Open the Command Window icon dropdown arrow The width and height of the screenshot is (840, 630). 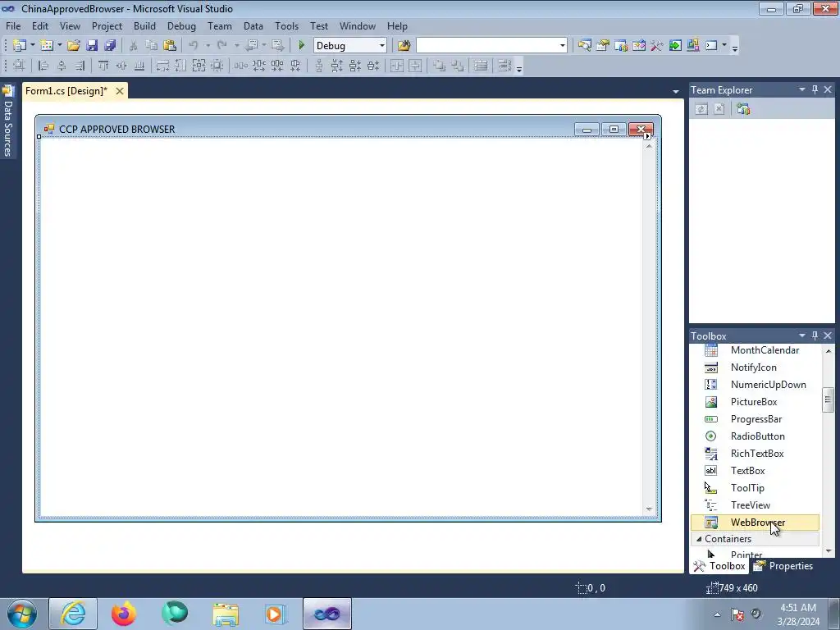coord(724,46)
